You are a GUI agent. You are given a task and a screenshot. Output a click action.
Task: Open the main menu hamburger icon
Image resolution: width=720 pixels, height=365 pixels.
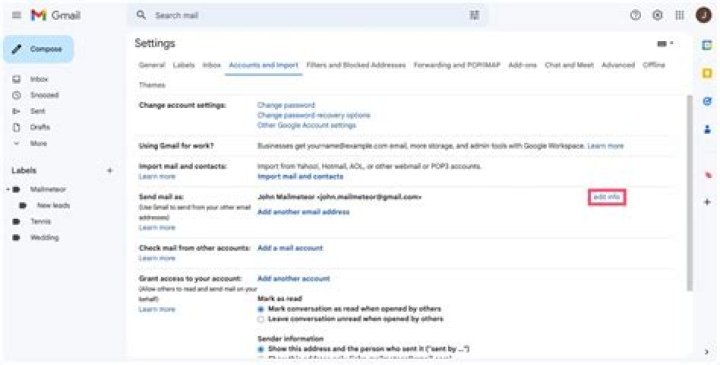(x=17, y=15)
